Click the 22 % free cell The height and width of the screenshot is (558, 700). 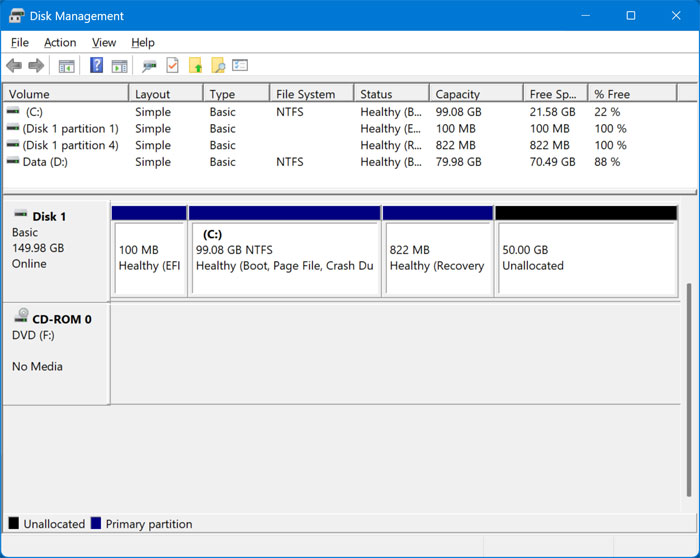coord(607,112)
